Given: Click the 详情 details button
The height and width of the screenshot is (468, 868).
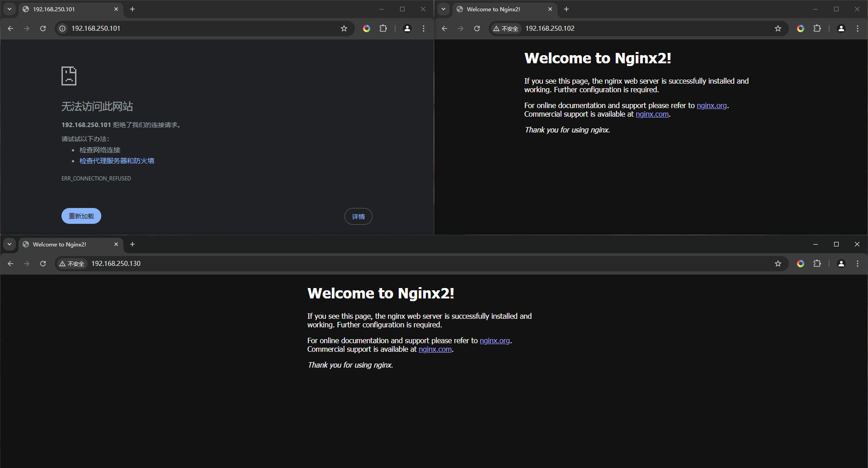Looking at the screenshot, I should click(358, 217).
